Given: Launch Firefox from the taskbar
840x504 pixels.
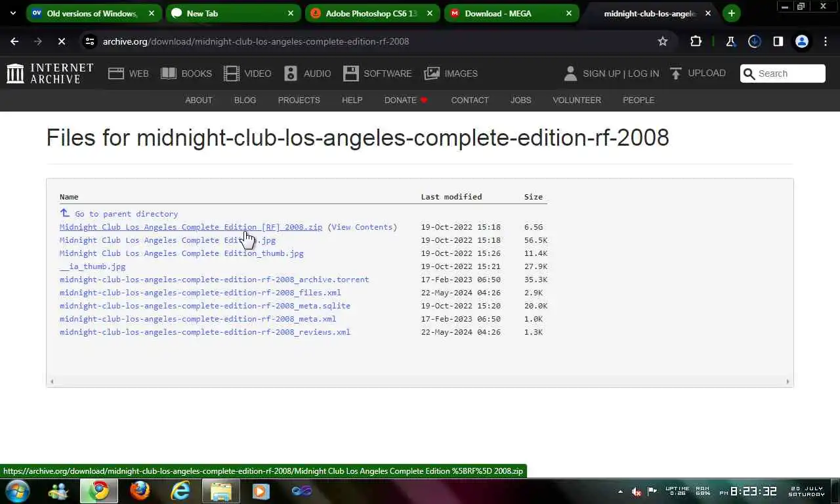Looking at the screenshot, I should pyautogui.click(x=140, y=491).
